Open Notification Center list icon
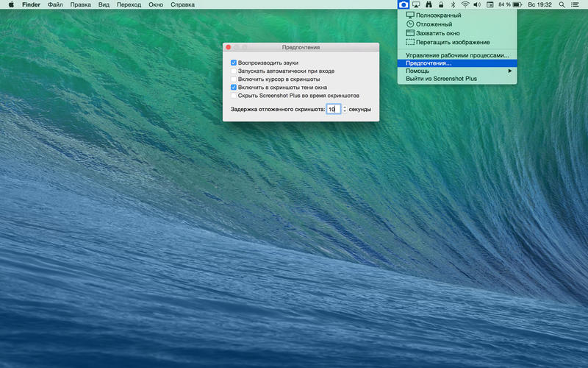The image size is (588, 368). coord(575,4)
